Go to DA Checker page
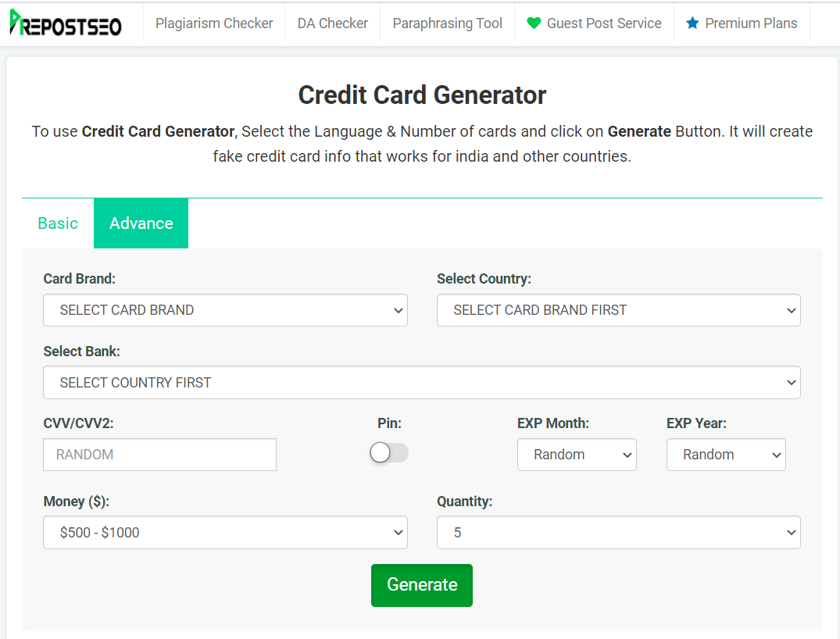Viewport: 840px width, 639px height. pyautogui.click(x=332, y=23)
